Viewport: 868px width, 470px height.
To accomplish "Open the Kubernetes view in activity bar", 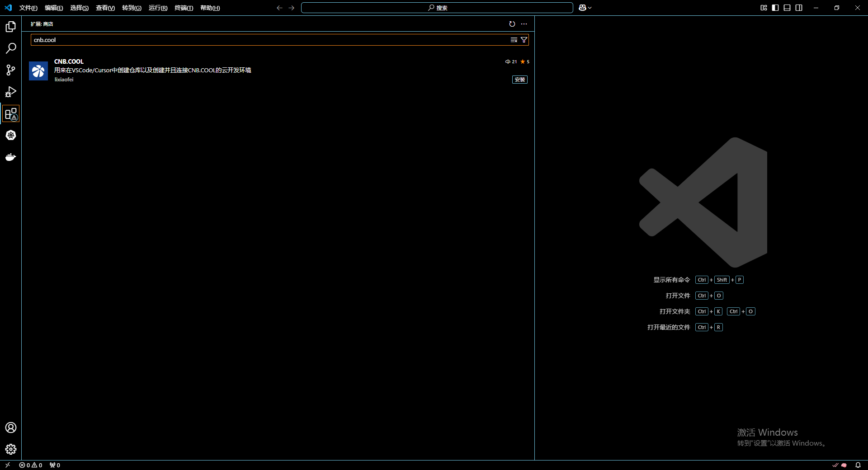I will (x=11, y=135).
